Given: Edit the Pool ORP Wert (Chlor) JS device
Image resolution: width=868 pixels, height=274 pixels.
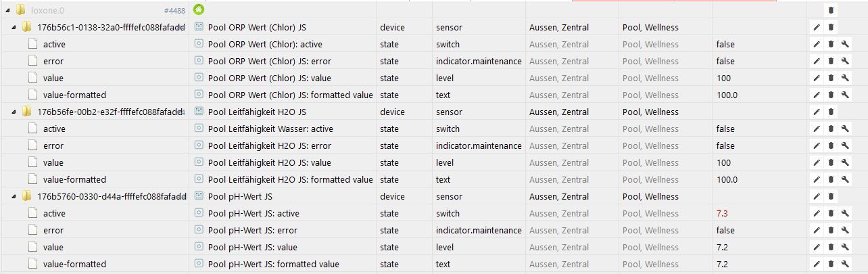Looking at the screenshot, I should click(x=816, y=27).
